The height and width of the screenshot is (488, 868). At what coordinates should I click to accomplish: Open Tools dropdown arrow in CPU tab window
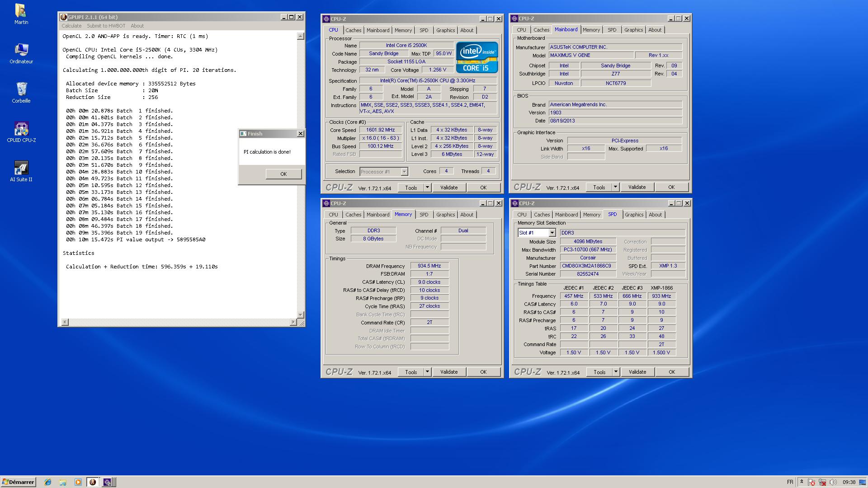click(427, 188)
